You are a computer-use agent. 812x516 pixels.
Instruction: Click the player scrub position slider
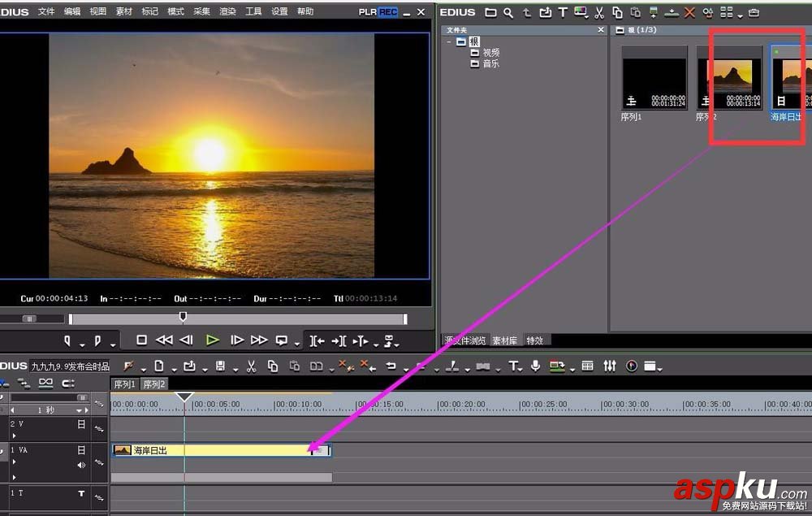(183, 317)
